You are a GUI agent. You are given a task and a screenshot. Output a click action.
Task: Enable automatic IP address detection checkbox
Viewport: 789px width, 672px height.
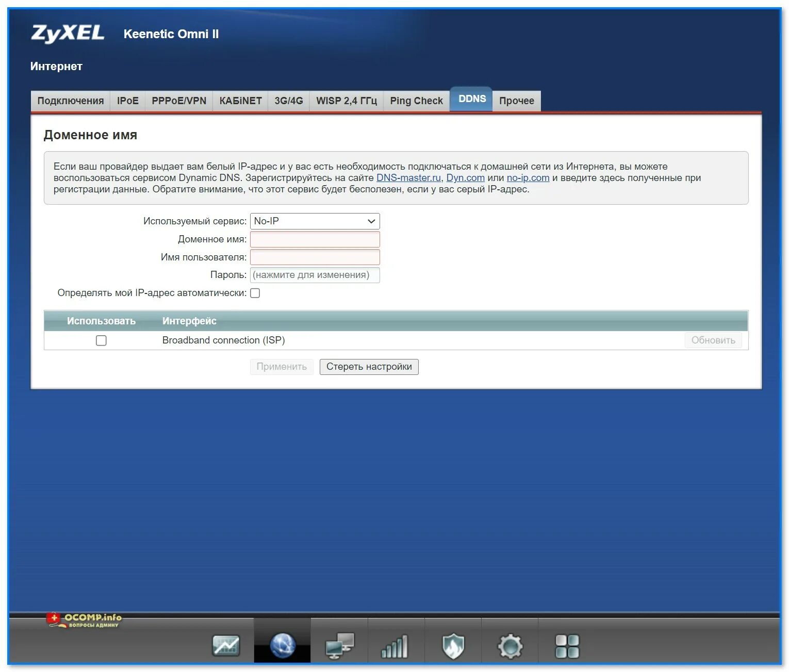tap(255, 293)
